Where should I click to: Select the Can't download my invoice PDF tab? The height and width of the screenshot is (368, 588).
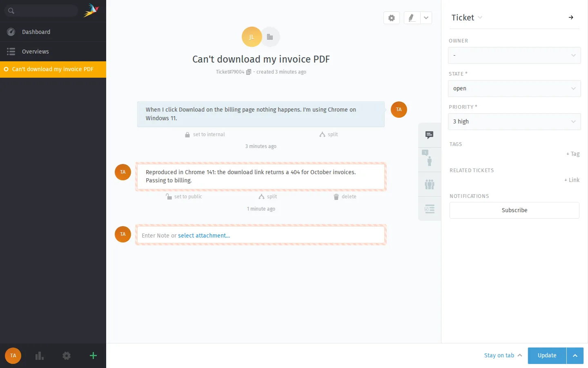[x=53, y=70]
